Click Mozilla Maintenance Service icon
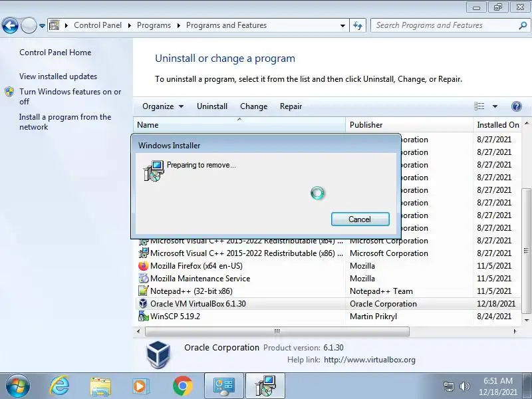The image size is (532, 399). [x=144, y=278]
